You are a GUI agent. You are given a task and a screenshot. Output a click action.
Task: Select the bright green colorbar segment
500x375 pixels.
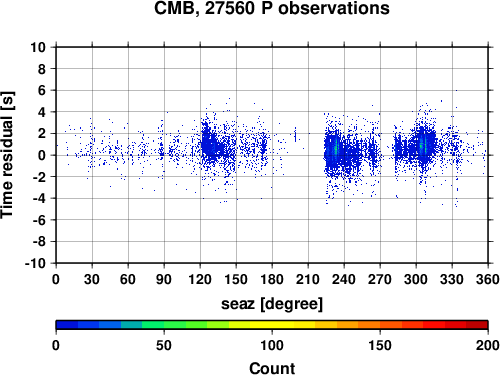point(153,325)
